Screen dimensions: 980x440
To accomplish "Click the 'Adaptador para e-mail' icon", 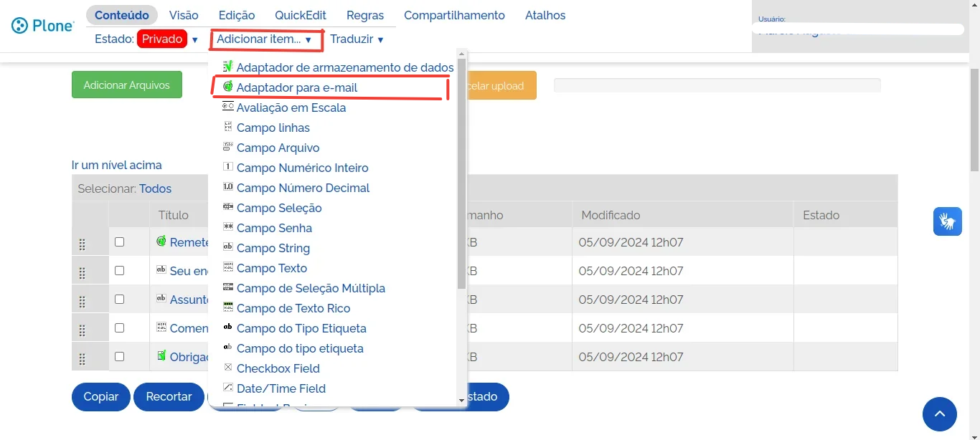I will [x=228, y=87].
